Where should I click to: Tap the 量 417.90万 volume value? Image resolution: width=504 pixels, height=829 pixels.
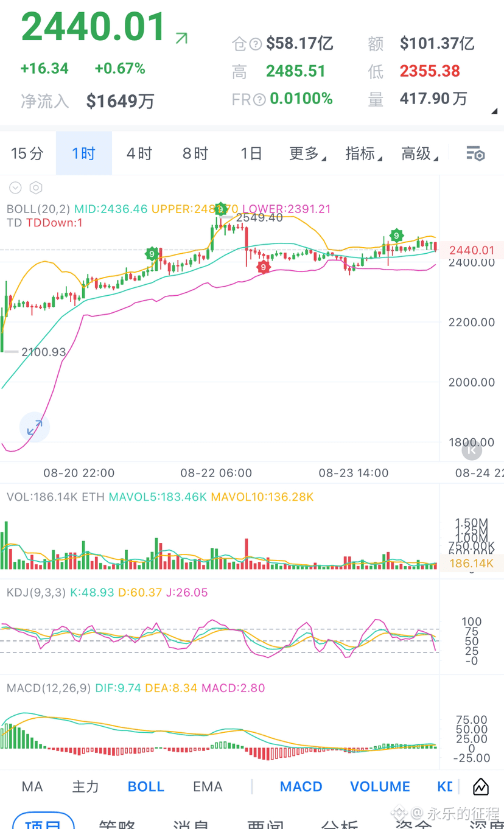(434, 99)
